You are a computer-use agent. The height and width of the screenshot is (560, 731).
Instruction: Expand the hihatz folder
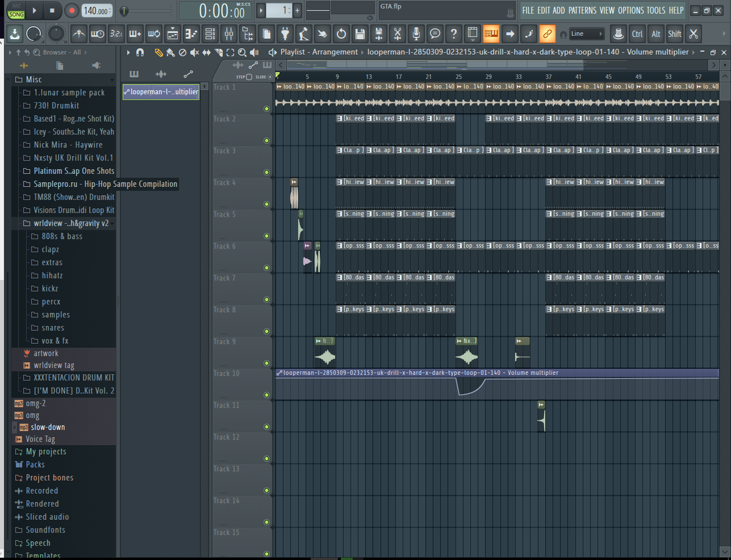pyautogui.click(x=52, y=276)
